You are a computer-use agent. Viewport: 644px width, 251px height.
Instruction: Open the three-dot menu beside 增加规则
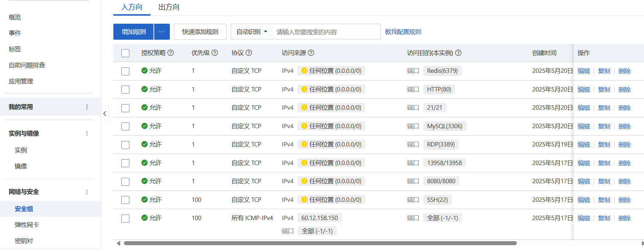162,32
